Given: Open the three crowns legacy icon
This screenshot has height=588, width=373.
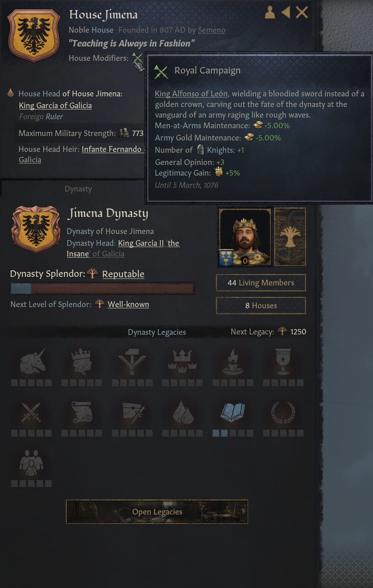Looking at the screenshot, I should click(x=182, y=361).
